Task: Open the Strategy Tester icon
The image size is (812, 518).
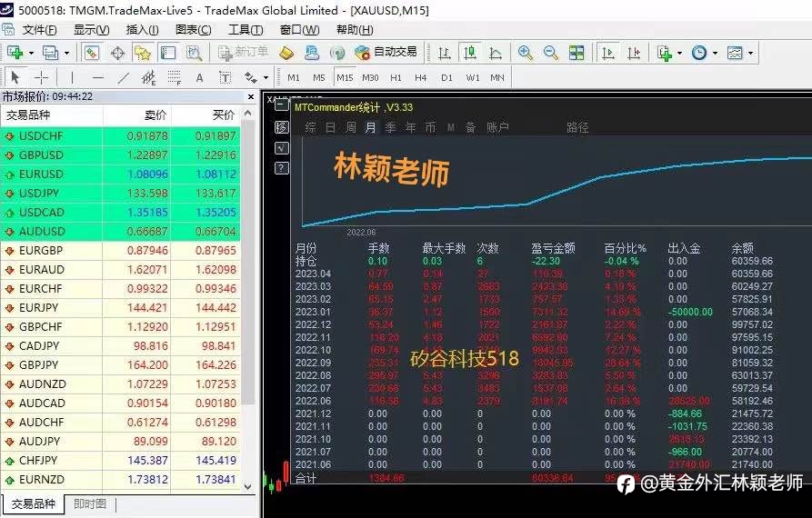Action: 195,53
